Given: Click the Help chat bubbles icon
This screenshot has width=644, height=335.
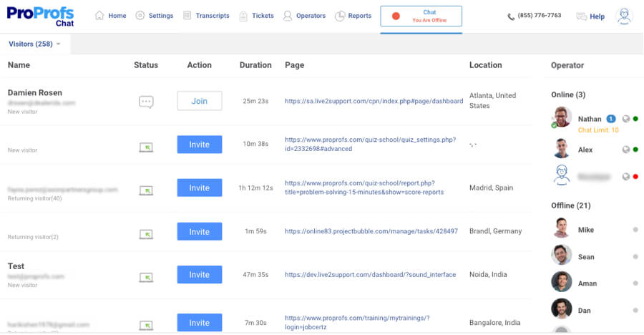Looking at the screenshot, I should 581,16.
